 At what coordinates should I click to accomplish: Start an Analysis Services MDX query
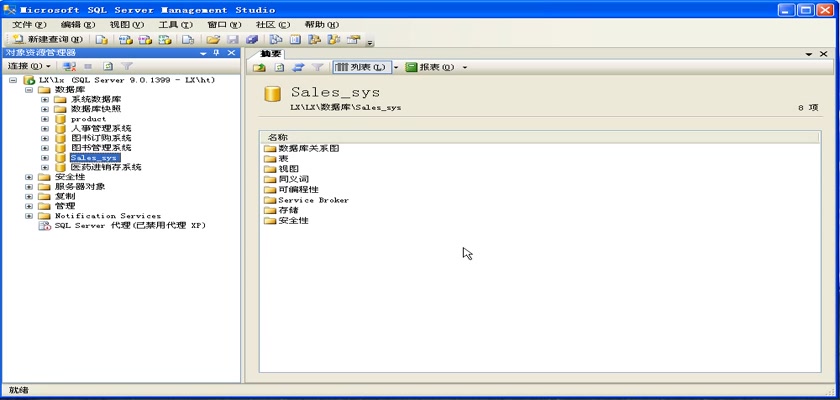coord(126,40)
